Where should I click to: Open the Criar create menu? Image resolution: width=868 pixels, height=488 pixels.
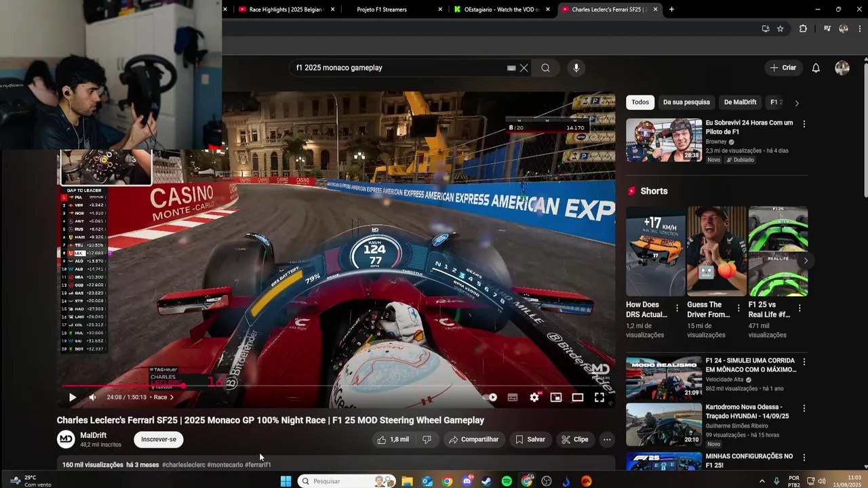tap(783, 68)
